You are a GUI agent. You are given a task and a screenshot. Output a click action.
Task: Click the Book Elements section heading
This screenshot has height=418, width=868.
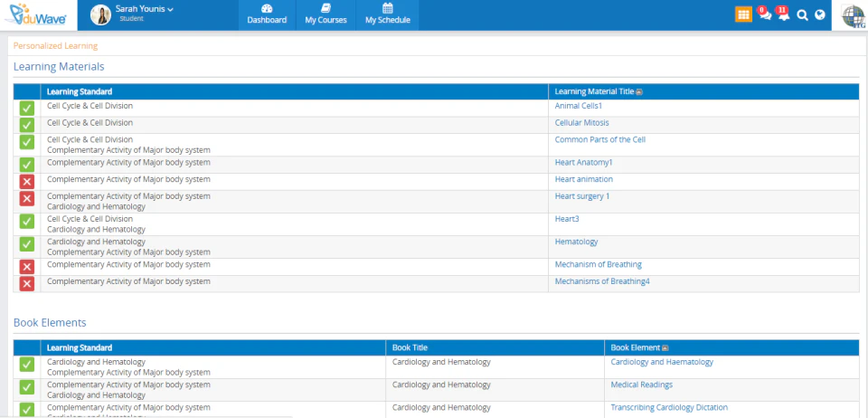[x=50, y=322]
